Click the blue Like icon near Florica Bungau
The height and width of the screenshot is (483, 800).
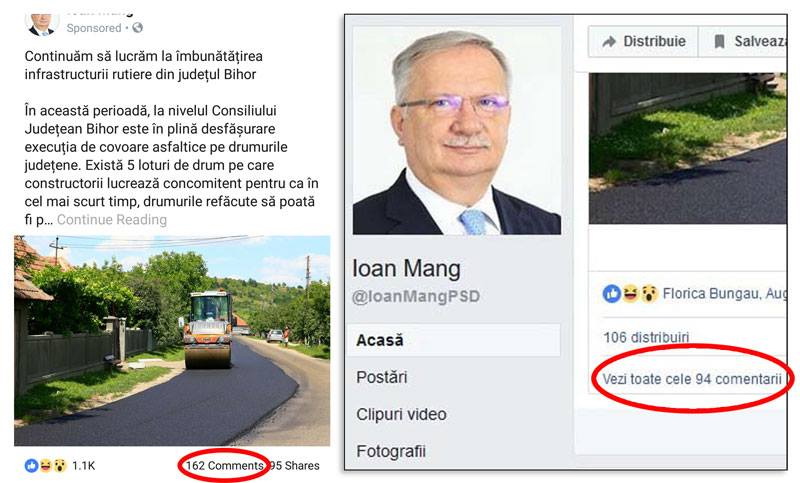[612, 293]
